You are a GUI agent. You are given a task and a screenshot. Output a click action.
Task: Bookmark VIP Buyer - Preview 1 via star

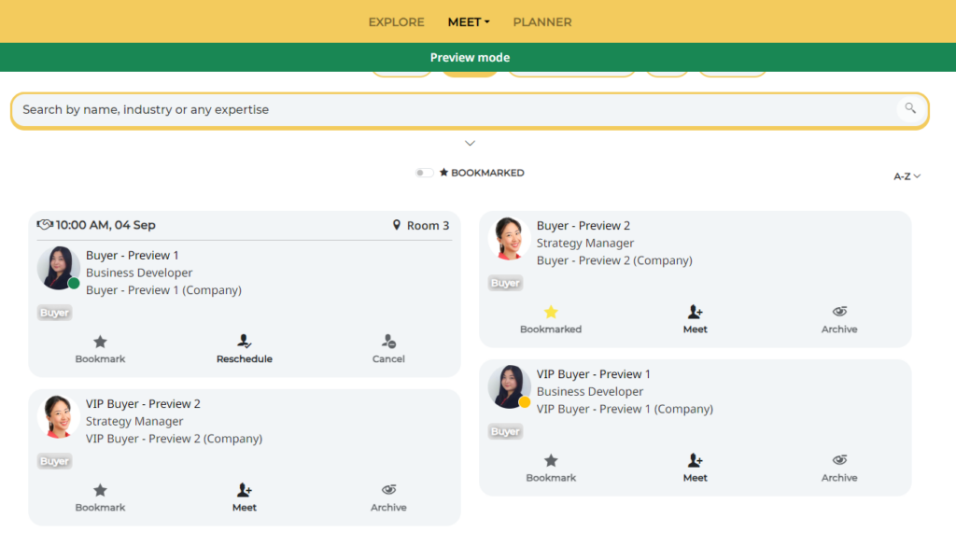[551, 461]
